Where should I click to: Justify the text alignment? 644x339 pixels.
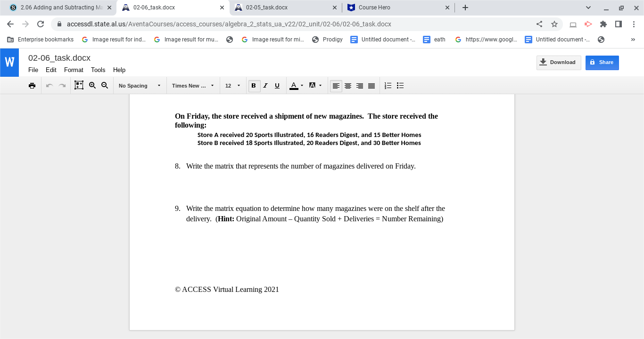pos(372,86)
